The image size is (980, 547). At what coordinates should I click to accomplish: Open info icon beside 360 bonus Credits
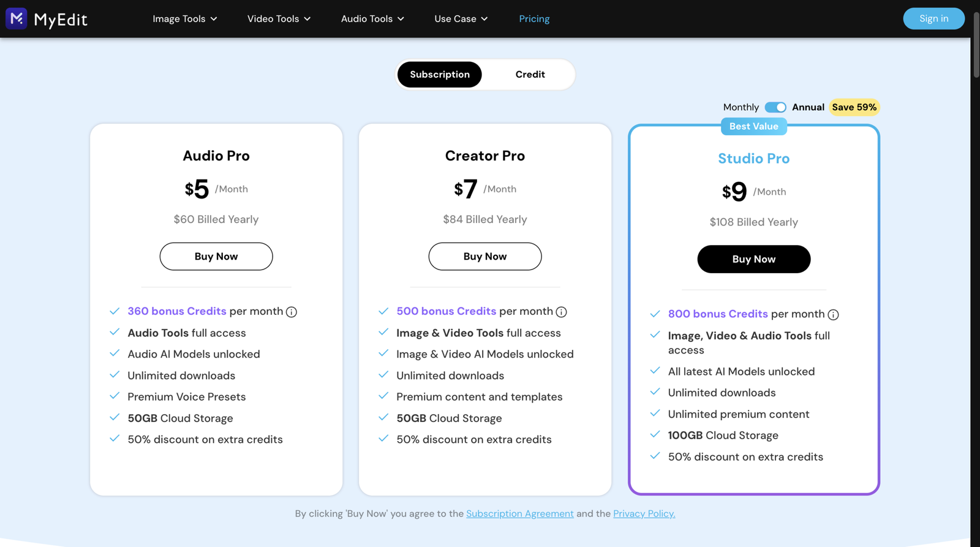[x=292, y=312]
